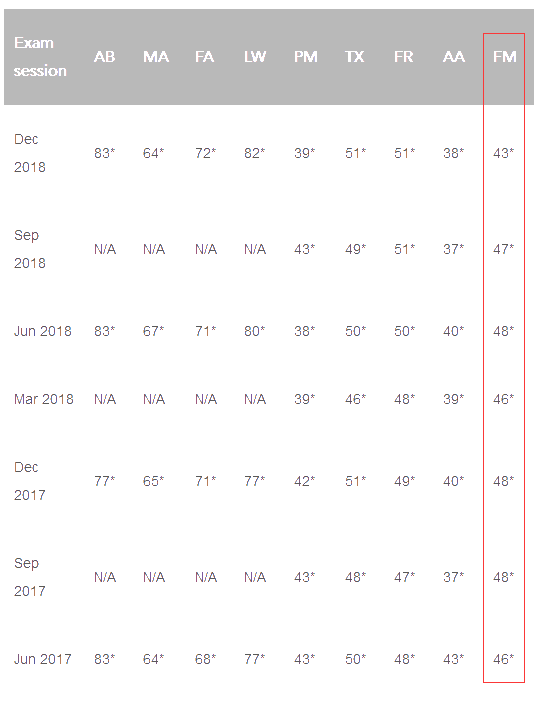Select the Dec 2018 row label
Screen dimensions: 543x710
pos(30,153)
